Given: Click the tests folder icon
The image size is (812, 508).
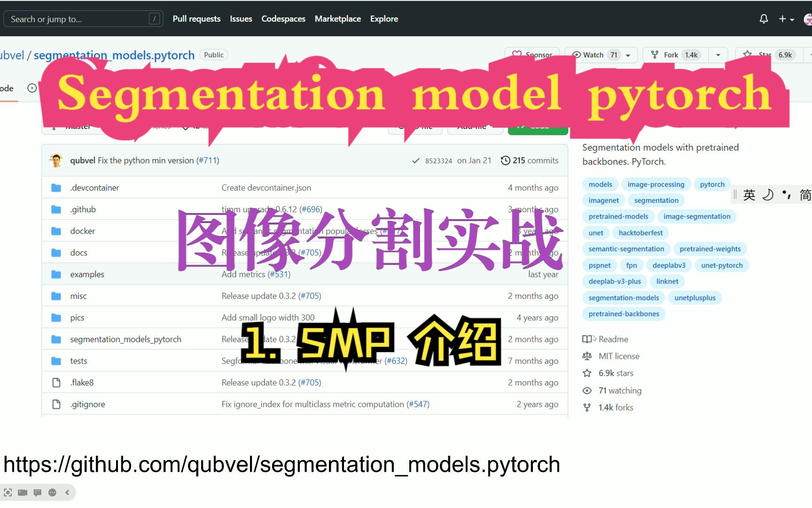Looking at the screenshot, I should point(56,361).
